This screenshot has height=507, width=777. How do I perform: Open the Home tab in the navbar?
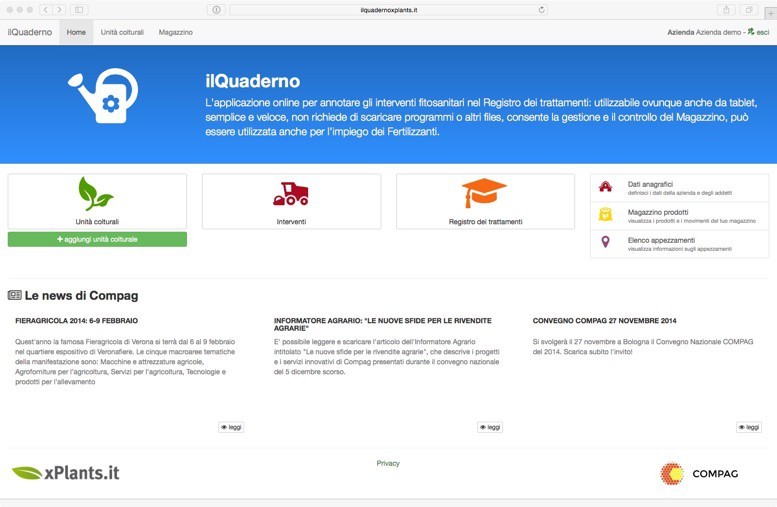click(x=76, y=32)
